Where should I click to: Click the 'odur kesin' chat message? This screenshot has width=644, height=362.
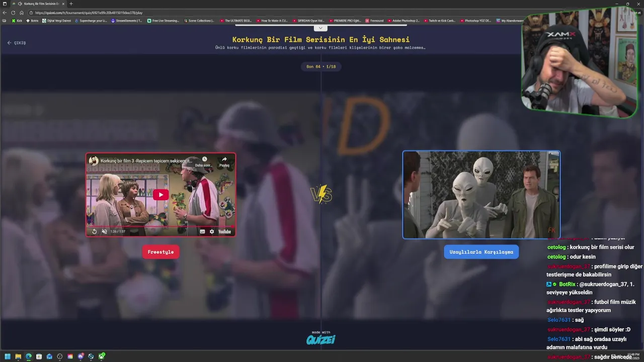583,257
